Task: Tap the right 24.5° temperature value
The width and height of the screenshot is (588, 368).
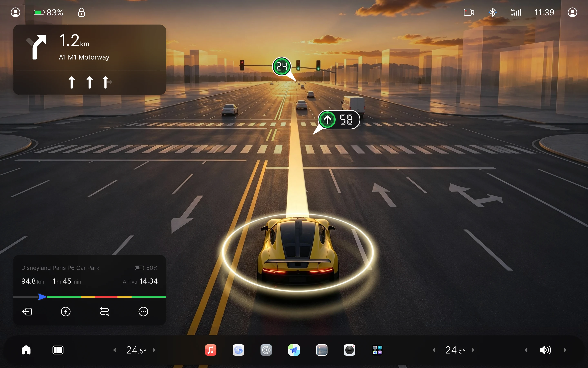Action: (455, 350)
